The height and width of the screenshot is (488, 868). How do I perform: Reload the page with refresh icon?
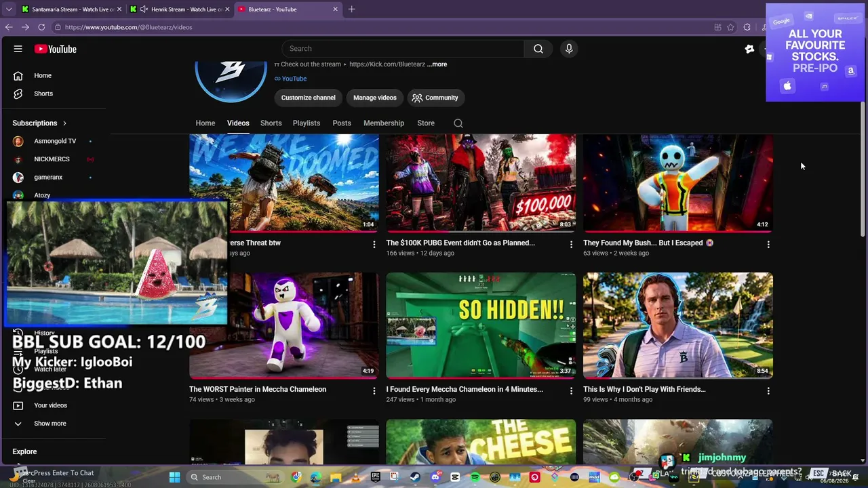(x=41, y=27)
